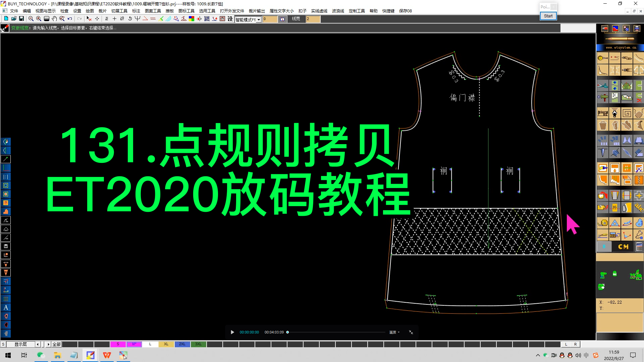Select the scissors tool in right panel
This screenshot has height=362, width=644.
[x=603, y=86]
